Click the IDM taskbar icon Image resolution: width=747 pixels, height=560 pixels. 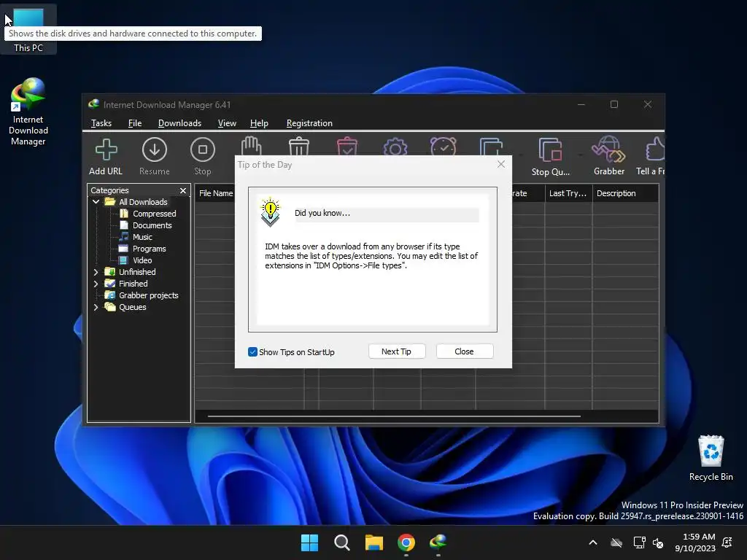438,542
